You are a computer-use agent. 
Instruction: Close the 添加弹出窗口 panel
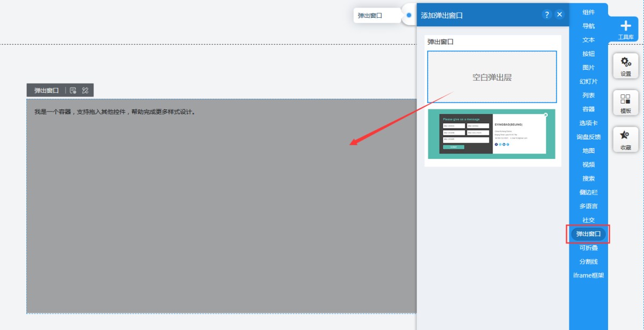(x=560, y=15)
